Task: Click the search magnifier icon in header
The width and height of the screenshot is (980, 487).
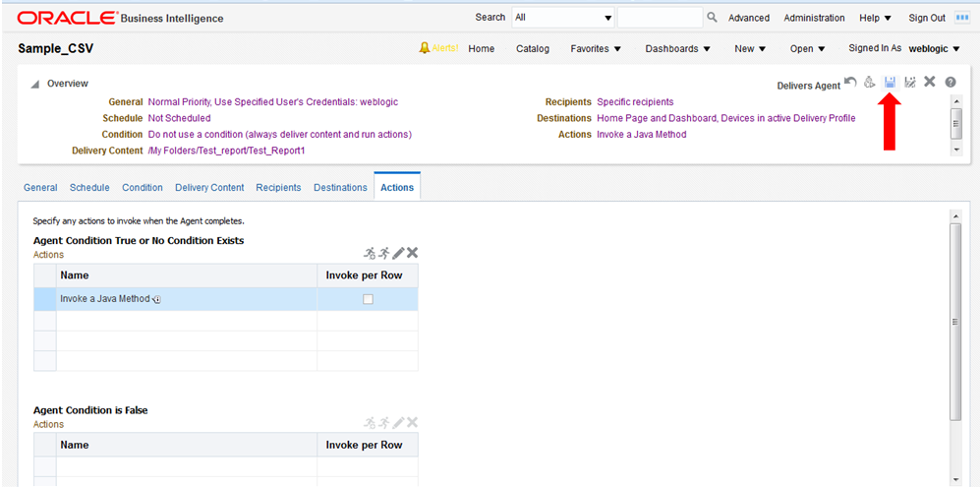Action: [x=712, y=18]
